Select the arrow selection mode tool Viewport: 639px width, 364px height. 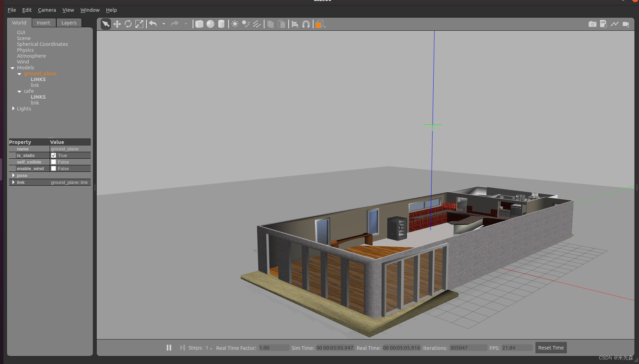pyautogui.click(x=106, y=24)
